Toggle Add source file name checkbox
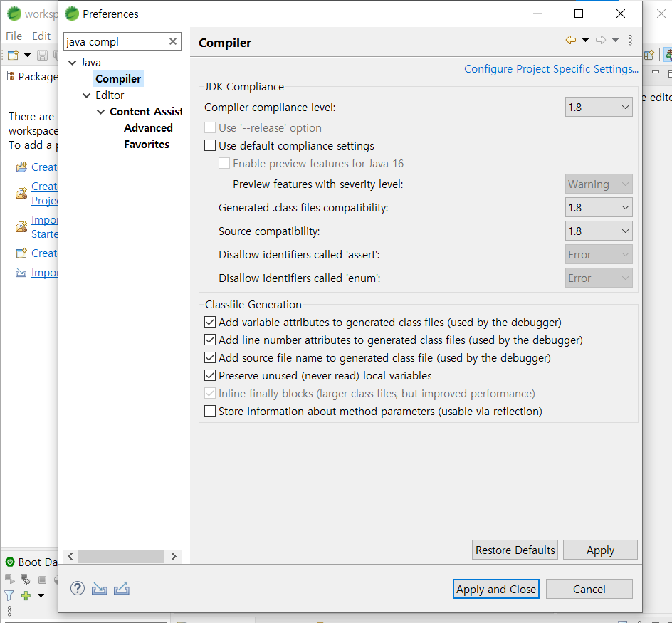 [x=210, y=357]
